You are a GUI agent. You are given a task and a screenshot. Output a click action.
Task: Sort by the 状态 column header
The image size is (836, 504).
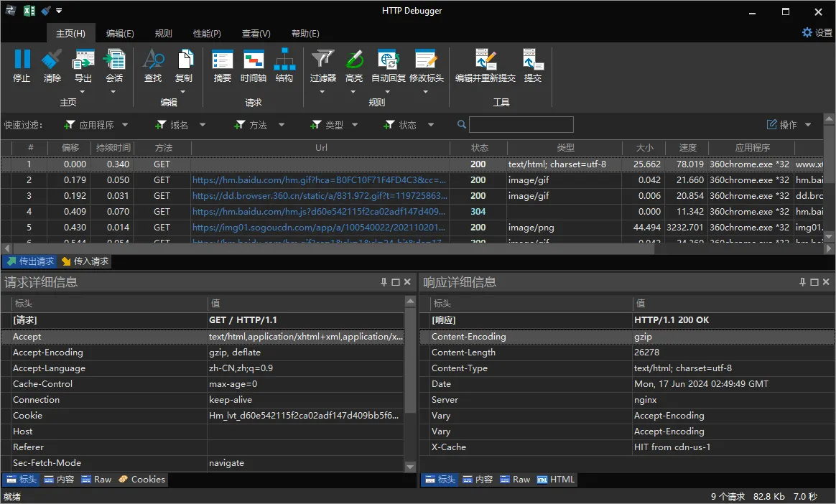pyautogui.click(x=479, y=148)
